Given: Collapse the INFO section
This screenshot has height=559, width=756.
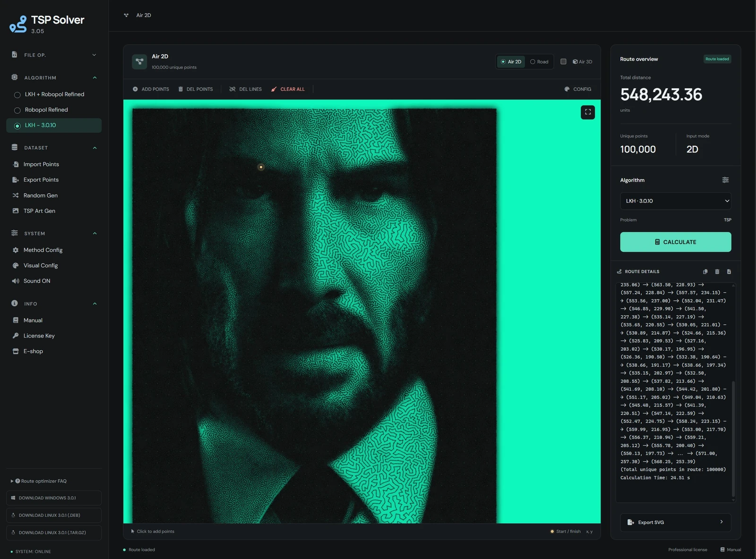Looking at the screenshot, I should [x=54, y=304].
